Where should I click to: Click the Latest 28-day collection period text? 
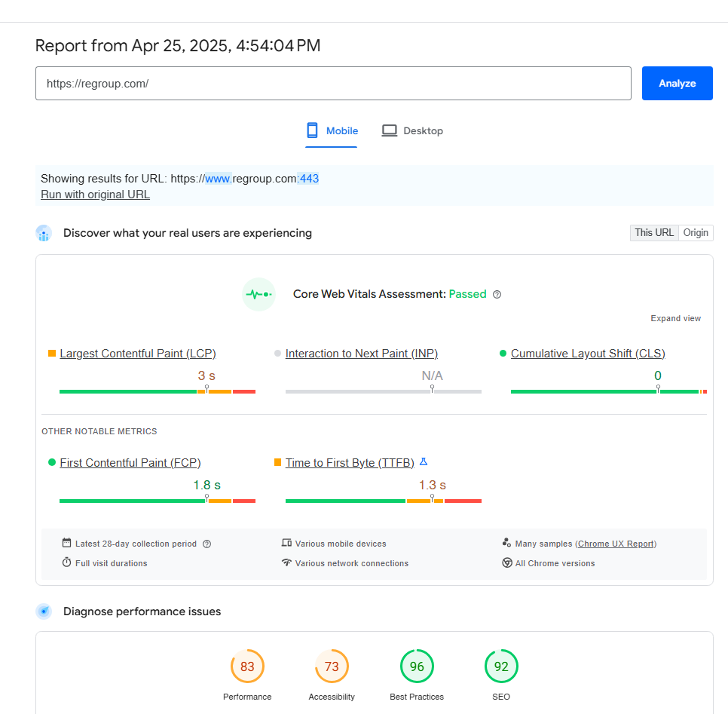136,544
